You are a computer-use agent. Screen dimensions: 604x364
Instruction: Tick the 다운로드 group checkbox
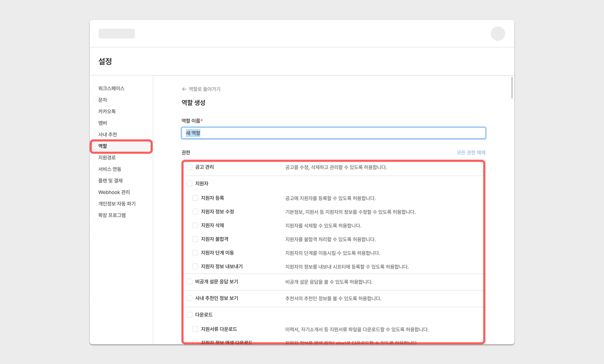[x=190, y=315]
